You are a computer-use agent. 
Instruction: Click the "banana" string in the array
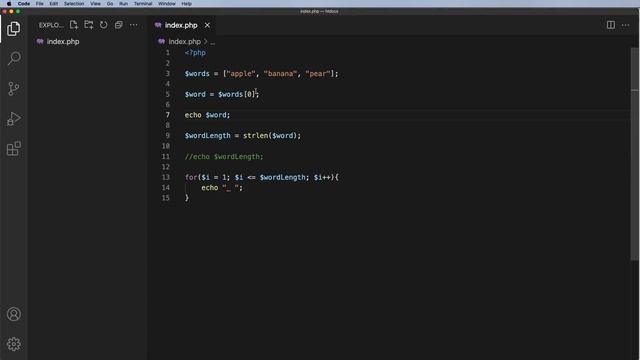[280, 73]
